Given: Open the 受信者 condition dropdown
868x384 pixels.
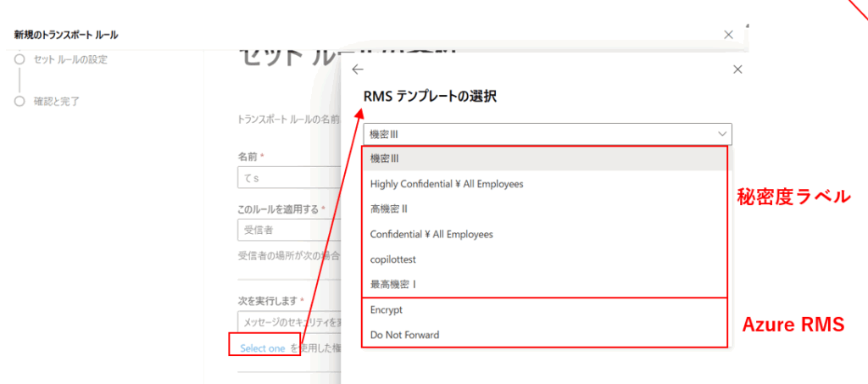Looking at the screenshot, I should [x=288, y=230].
